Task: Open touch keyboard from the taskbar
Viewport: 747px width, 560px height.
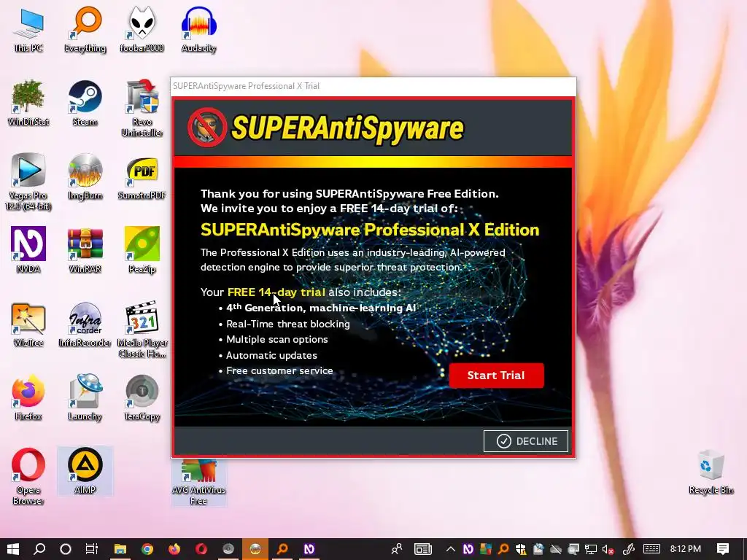Action: click(x=651, y=549)
